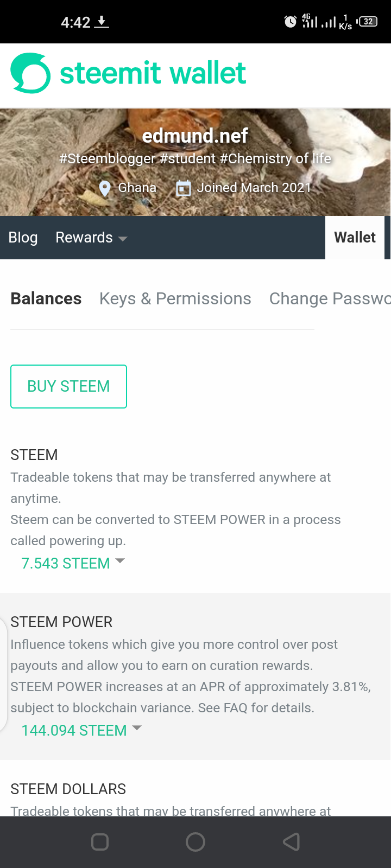Tap the Ghana location pin icon
Image resolution: width=391 pixels, height=868 pixels.
[x=105, y=188]
